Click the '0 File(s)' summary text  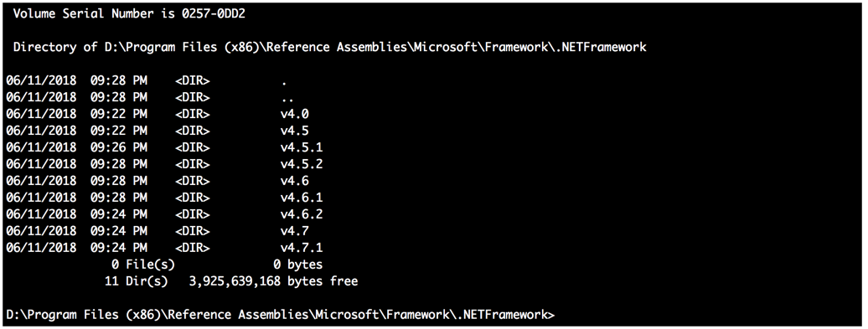(x=142, y=265)
